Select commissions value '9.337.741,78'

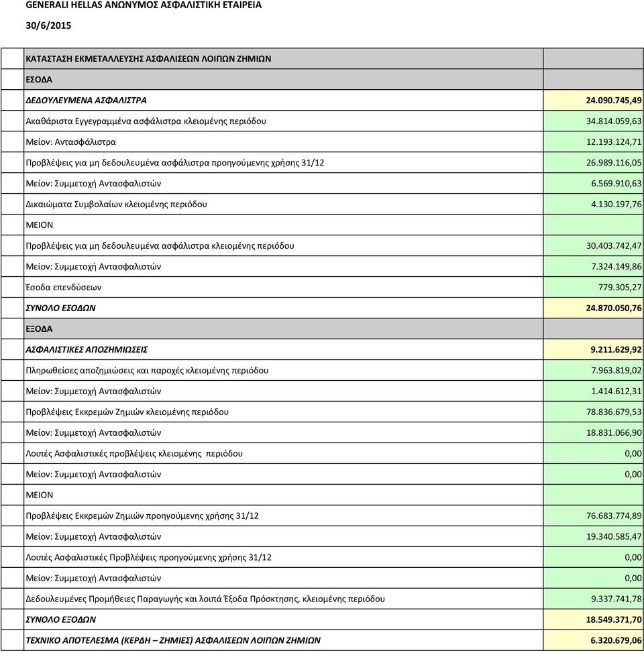(x=616, y=599)
